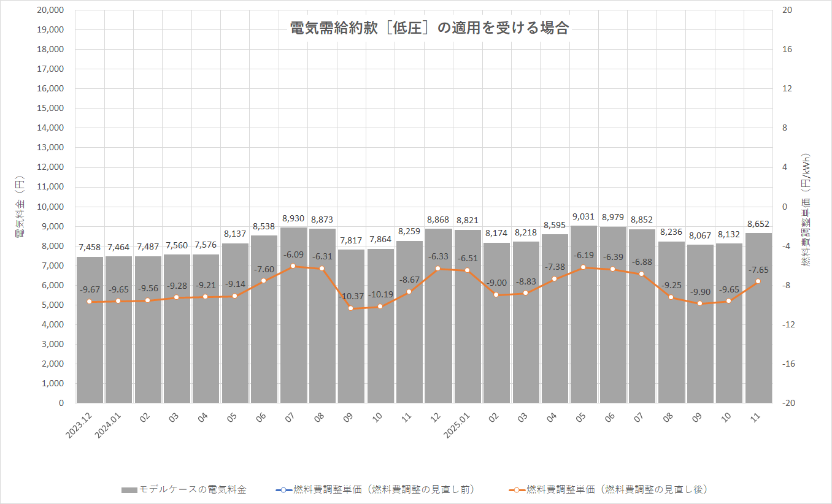
Task: Select the chart title 電気需給約款［低圧］
Action: click(x=429, y=28)
